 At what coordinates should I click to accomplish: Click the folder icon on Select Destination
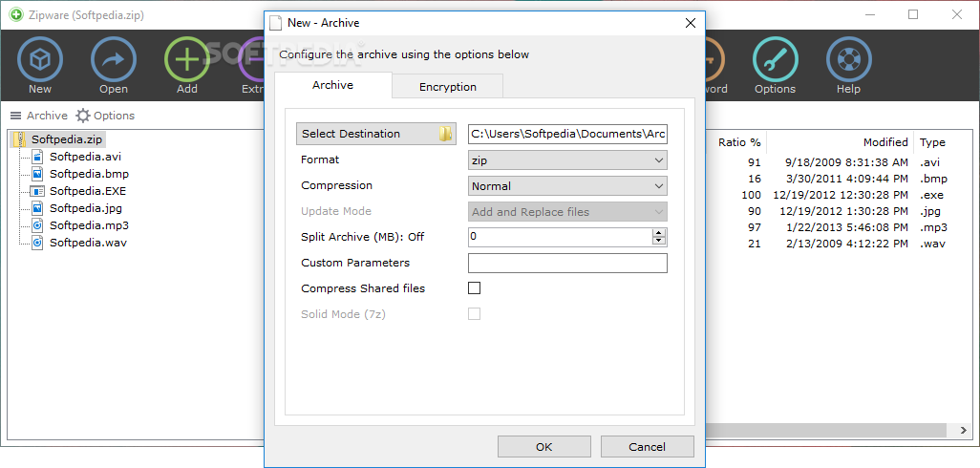pos(445,134)
